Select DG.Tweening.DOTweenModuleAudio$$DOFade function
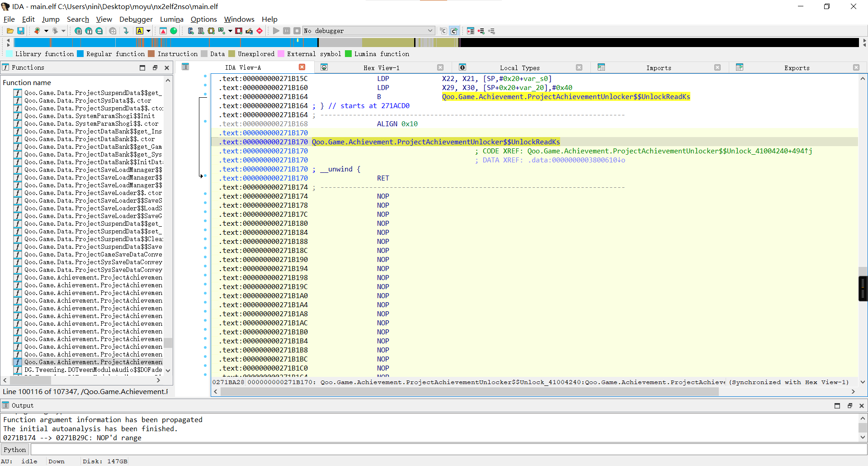 [x=93, y=370]
